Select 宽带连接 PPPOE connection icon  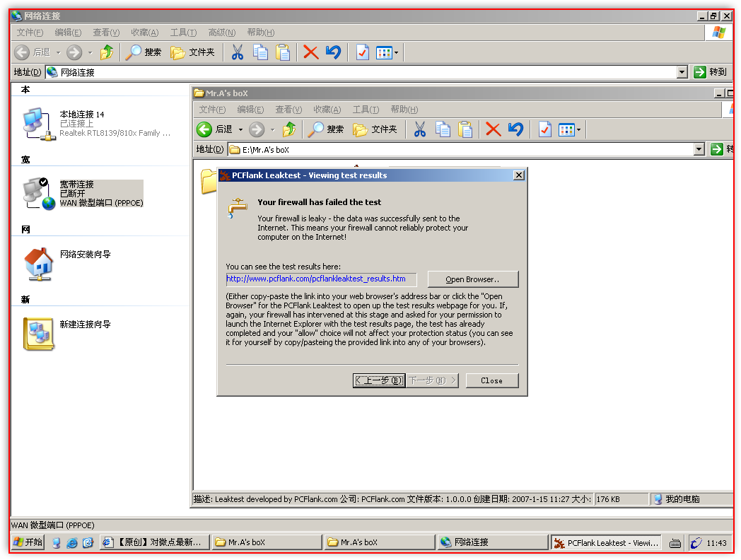tap(39, 194)
